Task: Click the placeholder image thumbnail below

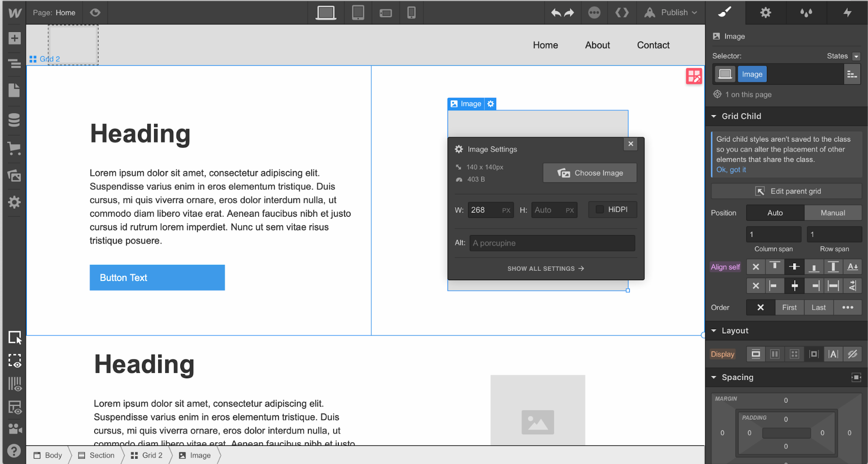Action: tap(538, 410)
